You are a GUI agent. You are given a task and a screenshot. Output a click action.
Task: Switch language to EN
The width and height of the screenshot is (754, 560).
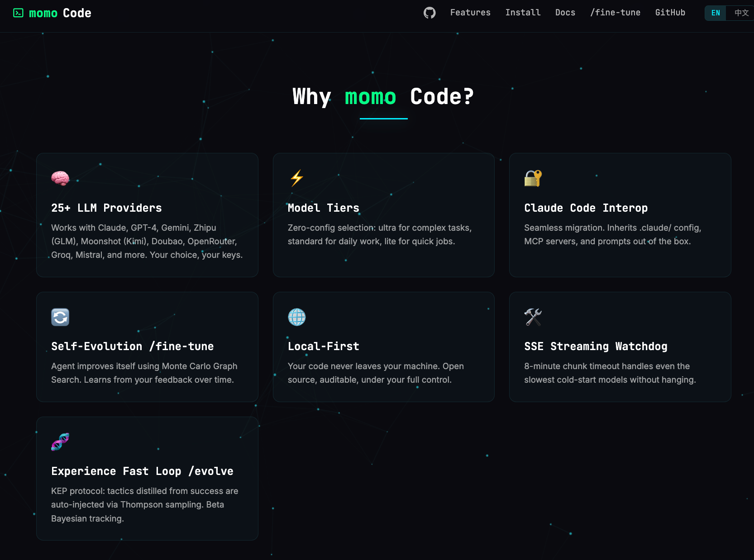[x=716, y=13]
